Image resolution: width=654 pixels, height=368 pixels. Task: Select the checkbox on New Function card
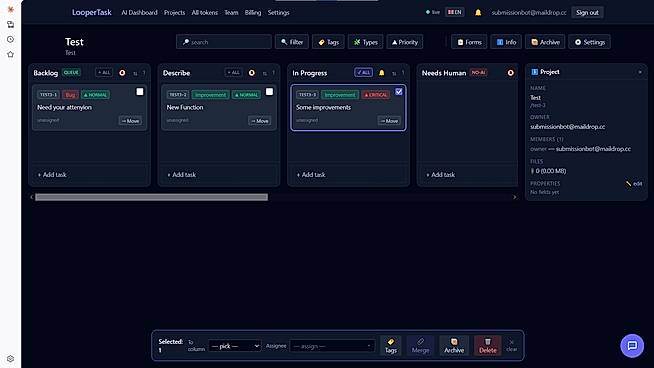pos(269,92)
